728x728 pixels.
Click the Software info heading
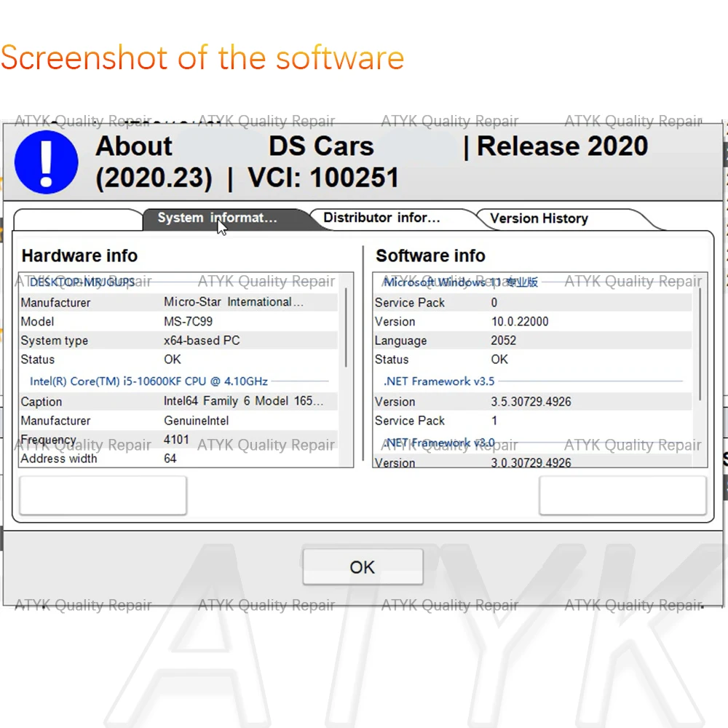click(430, 256)
